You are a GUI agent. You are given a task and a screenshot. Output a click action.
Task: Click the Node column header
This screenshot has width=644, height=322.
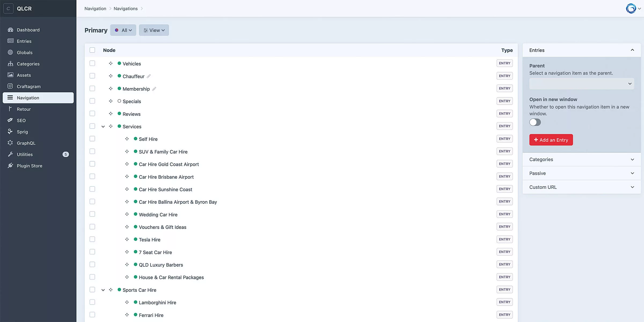click(x=109, y=50)
